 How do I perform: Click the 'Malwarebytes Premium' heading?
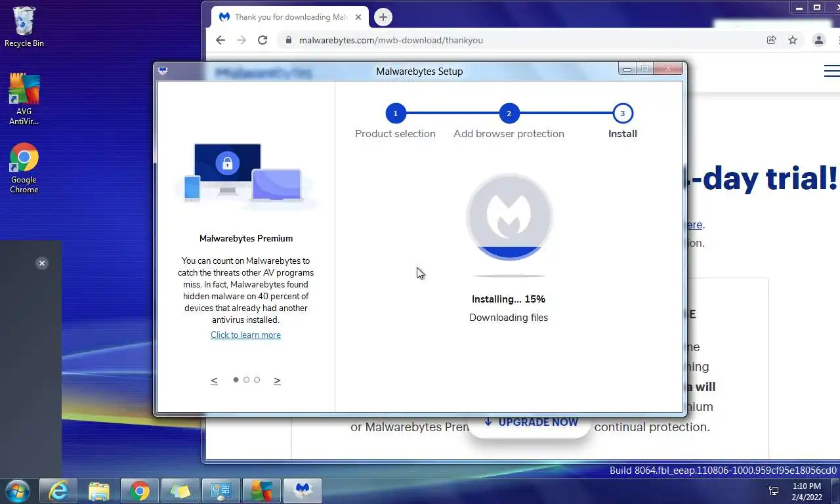(246, 238)
